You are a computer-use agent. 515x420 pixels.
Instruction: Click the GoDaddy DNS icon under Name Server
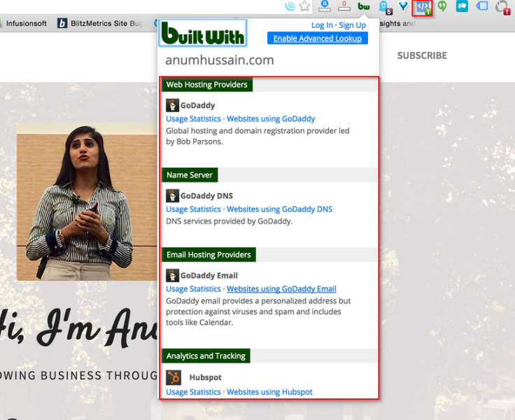pyautogui.click(x=172, y=196)
